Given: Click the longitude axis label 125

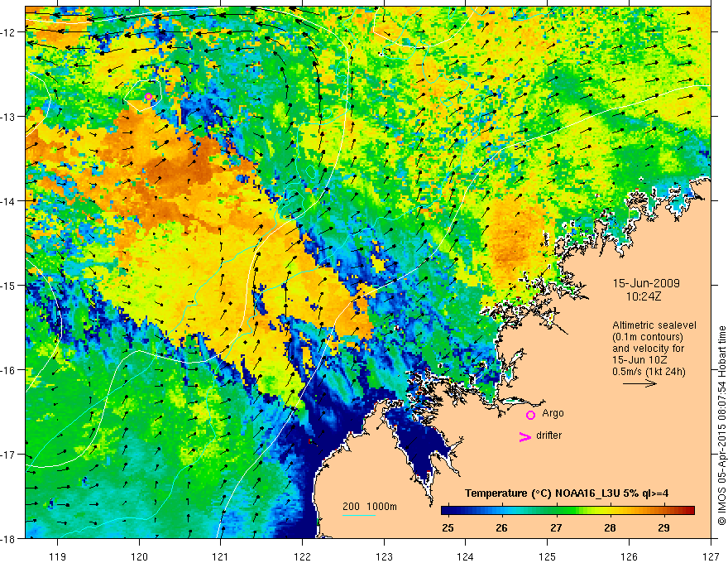Looking at the screenshot, I should pos(548,556).
